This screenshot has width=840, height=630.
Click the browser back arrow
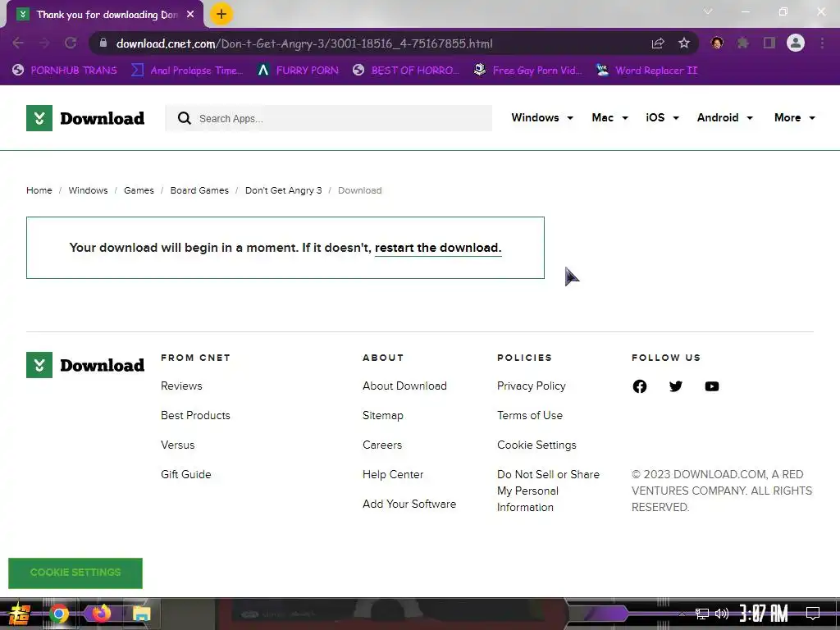tap(18, 43)
